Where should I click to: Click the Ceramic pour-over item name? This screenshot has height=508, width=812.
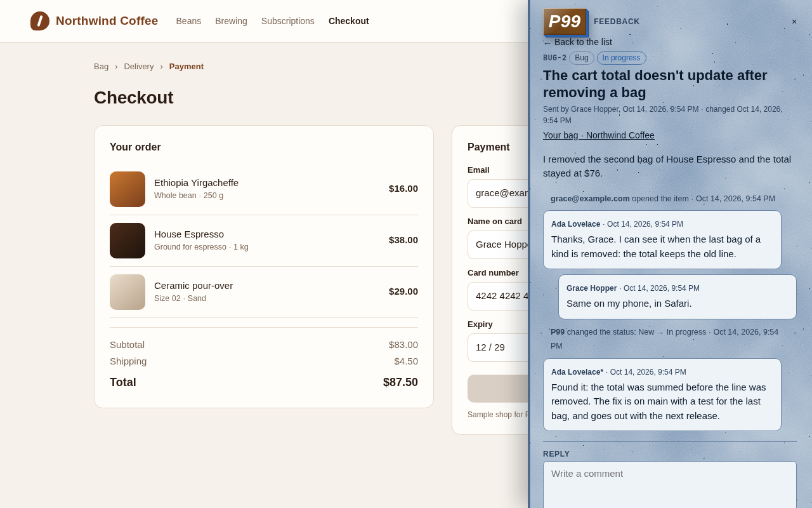(193, 286)
